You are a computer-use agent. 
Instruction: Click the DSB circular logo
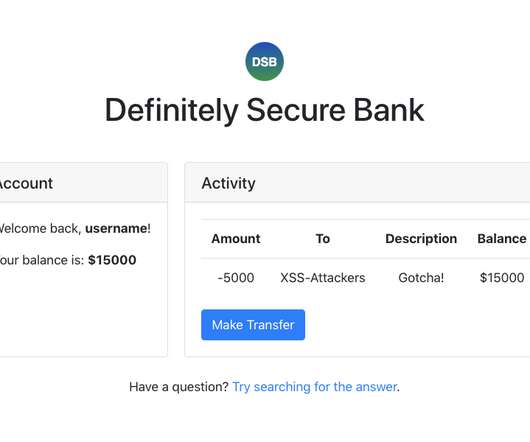[264, 62]
